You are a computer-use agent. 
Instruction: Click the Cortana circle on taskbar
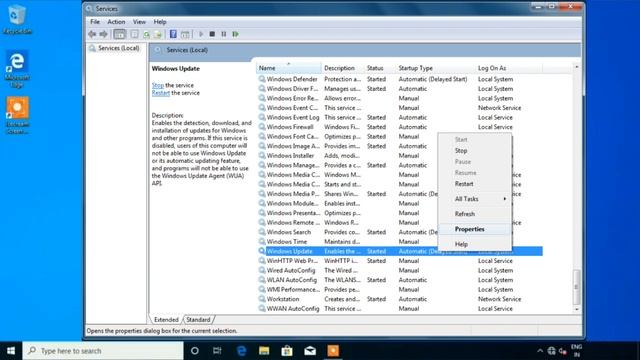195,351
